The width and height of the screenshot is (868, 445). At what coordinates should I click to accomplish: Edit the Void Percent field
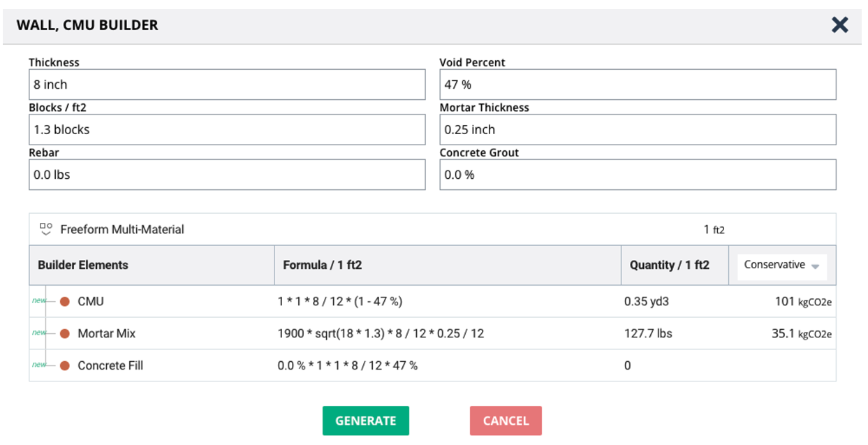(637, 85)
